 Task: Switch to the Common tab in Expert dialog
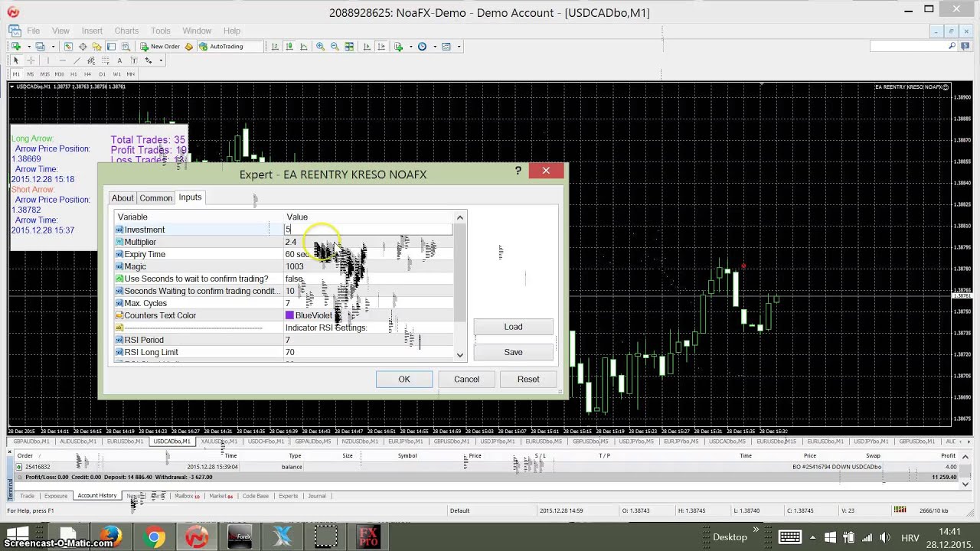pos(155,198)
